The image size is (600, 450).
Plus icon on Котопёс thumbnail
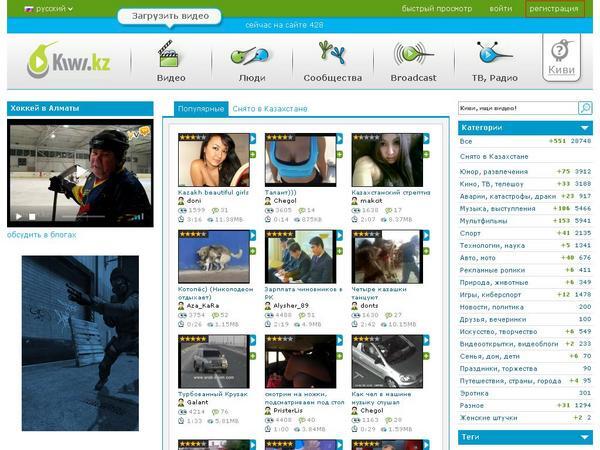tap(253, 251)
